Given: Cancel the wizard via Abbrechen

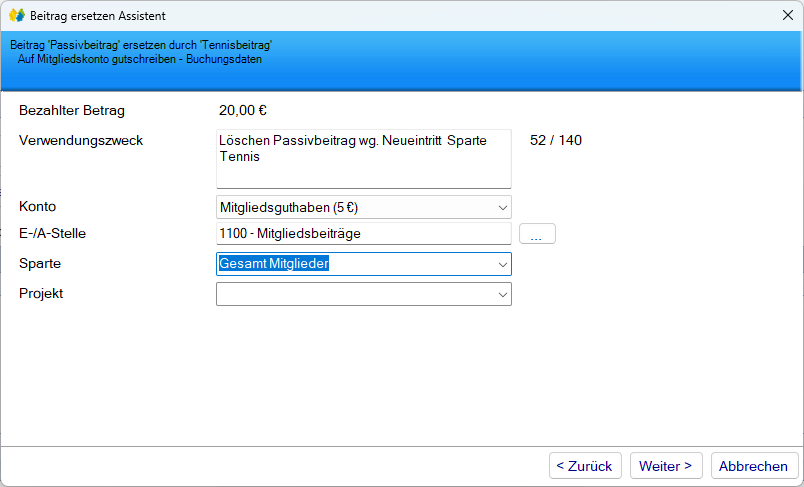Looking at the screenshot, I should click(x=754, y=466).
